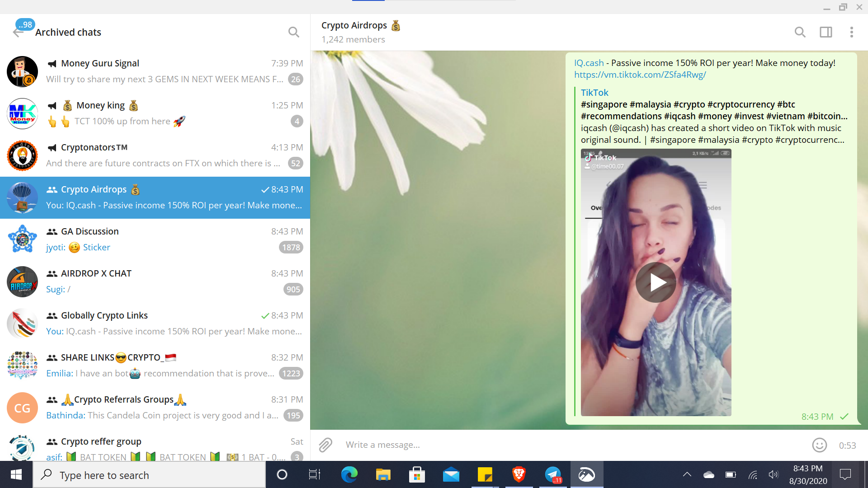Launch Brave browser from taskbar

coord(519,474)
